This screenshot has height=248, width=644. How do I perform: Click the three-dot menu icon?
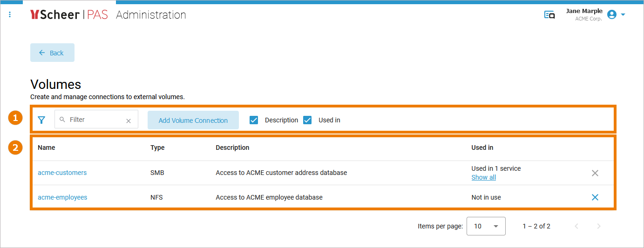coord(10,15)
